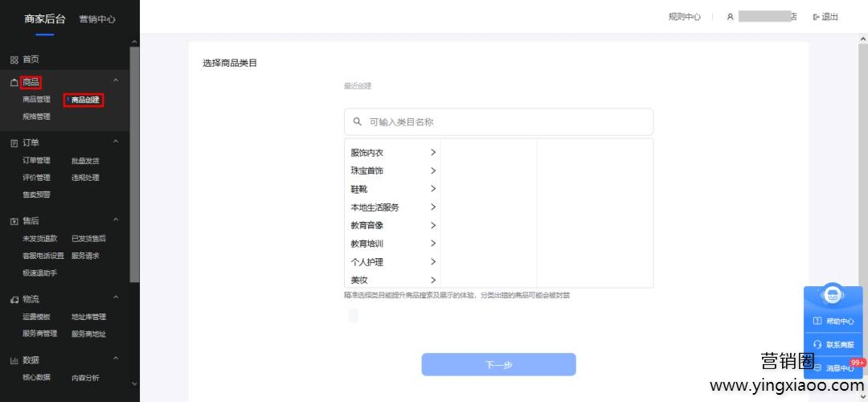Screen dimensions: 868x402
Task: Click the main page scrollbar up arrow
Action: pos(863,39)
